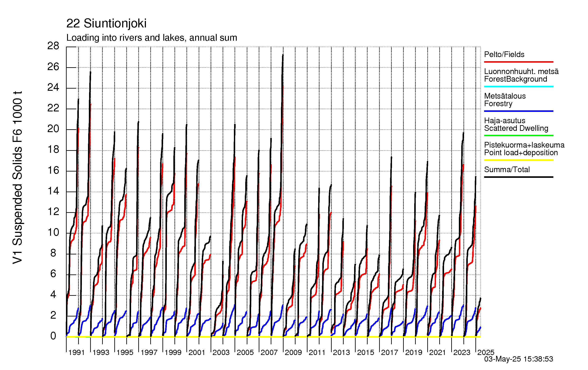Click the y-axis value 12

pyautogui.click(x=53, y=212)
